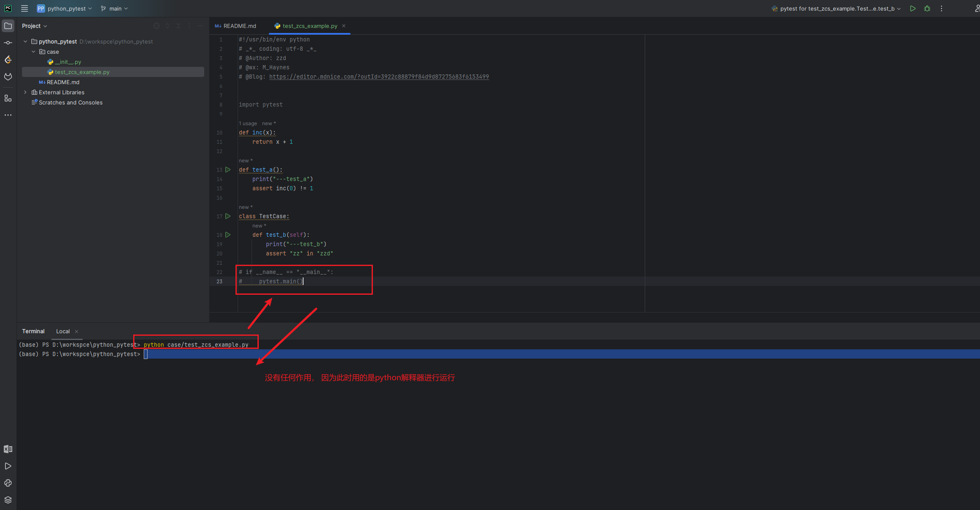The image size is (980, 510).
Task: Open the Project view mode dropdown
Action: point(35,26)
